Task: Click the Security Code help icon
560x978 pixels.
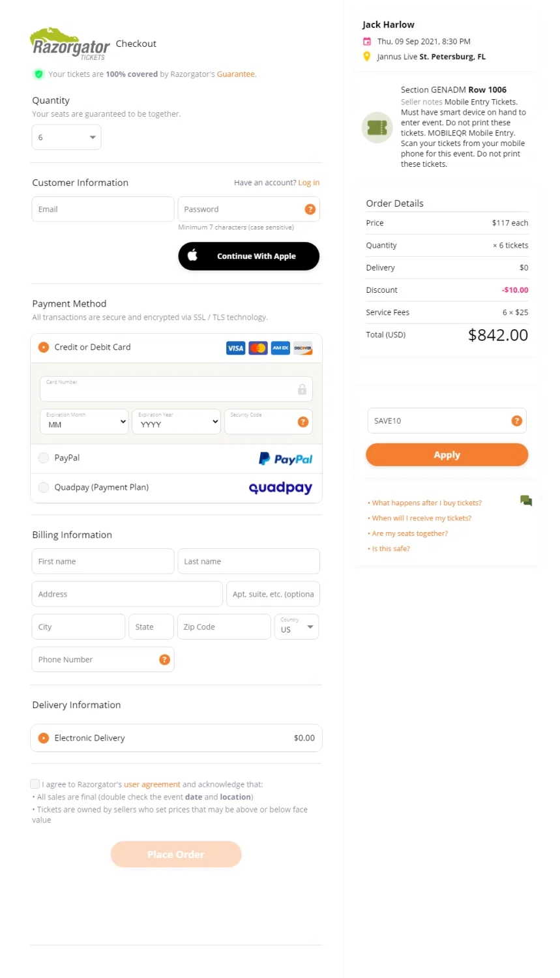Action: pos(303,422)
